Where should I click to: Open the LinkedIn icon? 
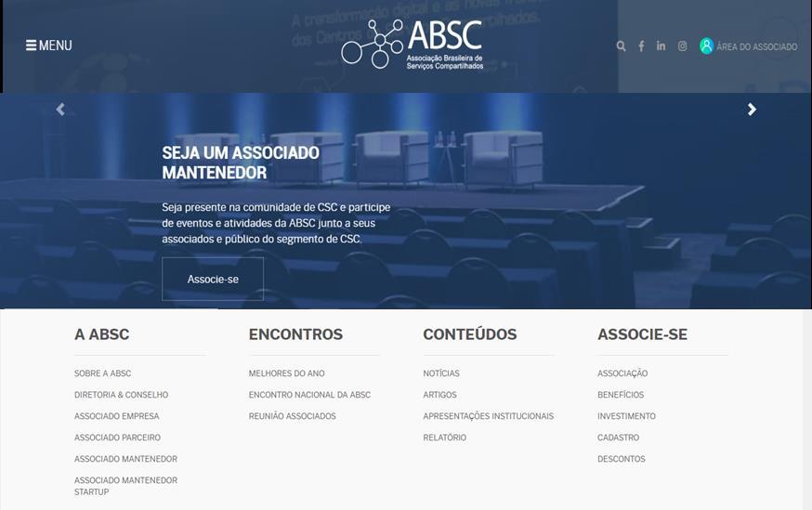pos(661,46)
